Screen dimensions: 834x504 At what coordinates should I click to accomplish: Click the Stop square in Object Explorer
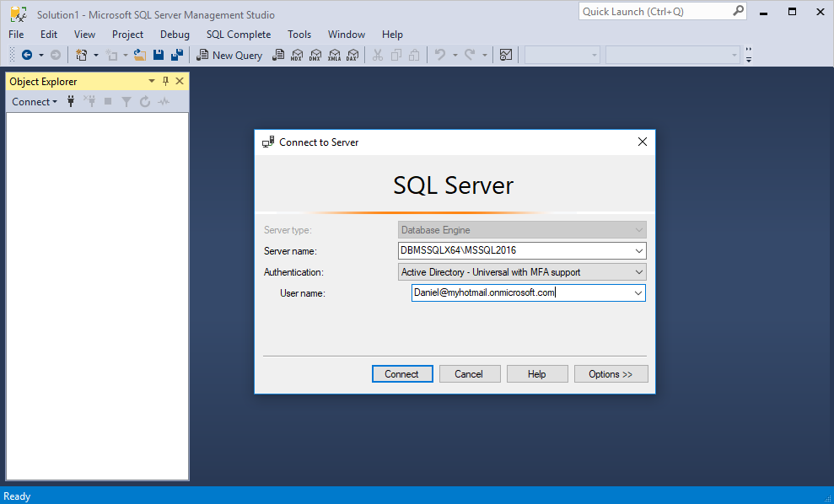point(108,101)
